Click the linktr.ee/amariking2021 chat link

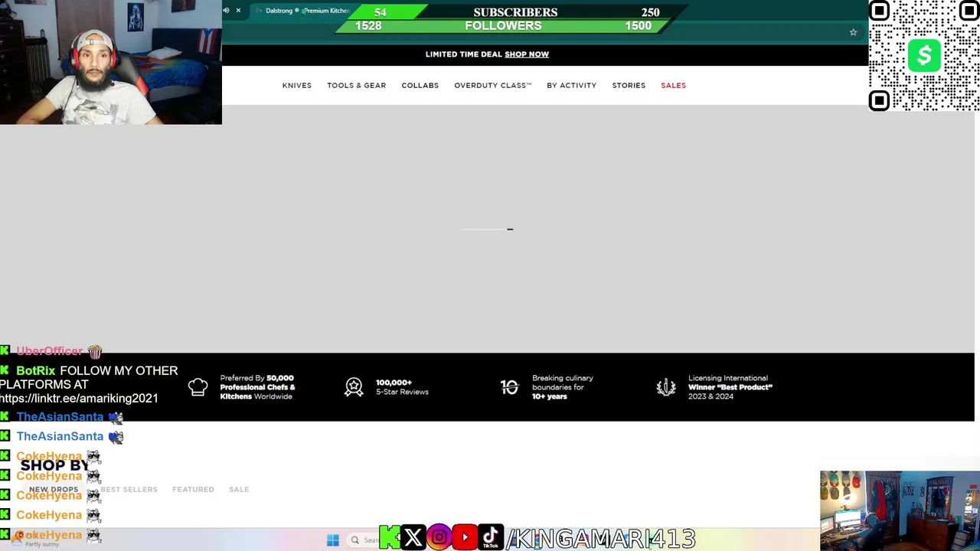point(79,399)
